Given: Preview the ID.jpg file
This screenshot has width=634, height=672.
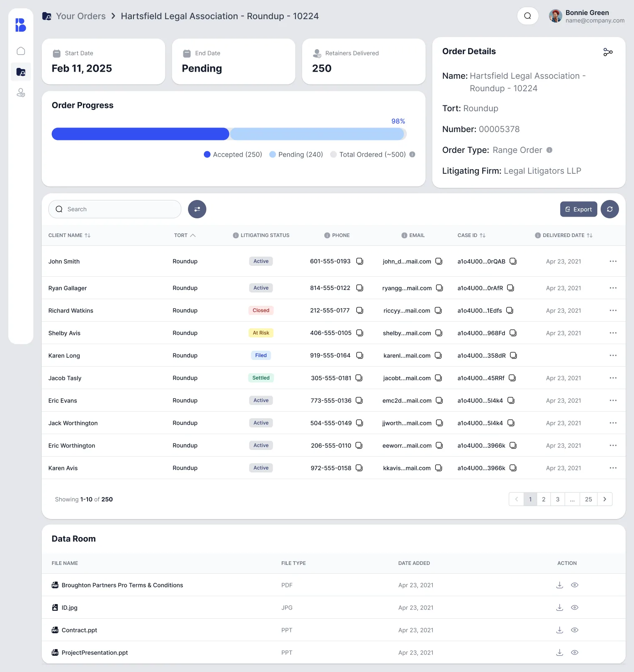Looking at the screenshot, I should 575,607.
